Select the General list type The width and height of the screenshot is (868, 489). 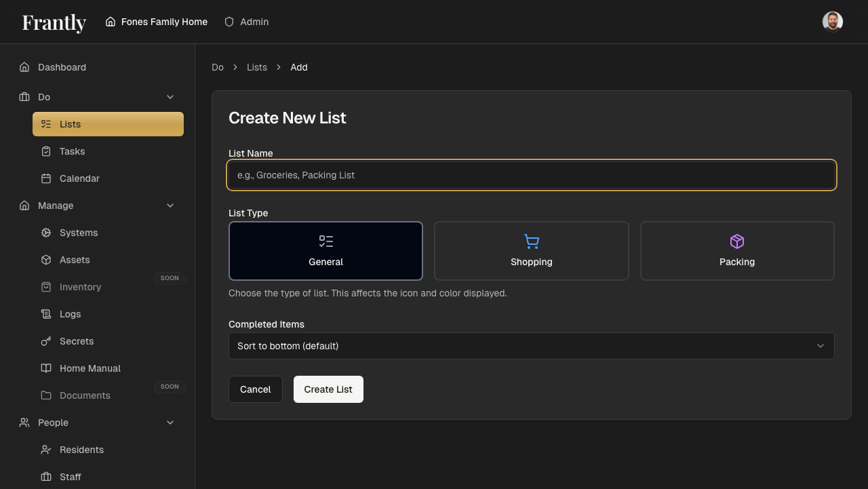pyautogui.click(x=325, y=250)
